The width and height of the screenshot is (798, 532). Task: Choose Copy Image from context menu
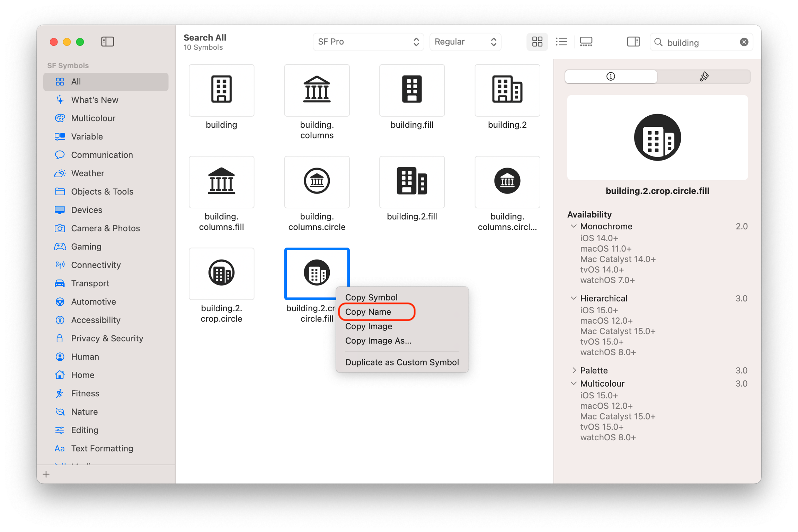[x=402, y=326]
